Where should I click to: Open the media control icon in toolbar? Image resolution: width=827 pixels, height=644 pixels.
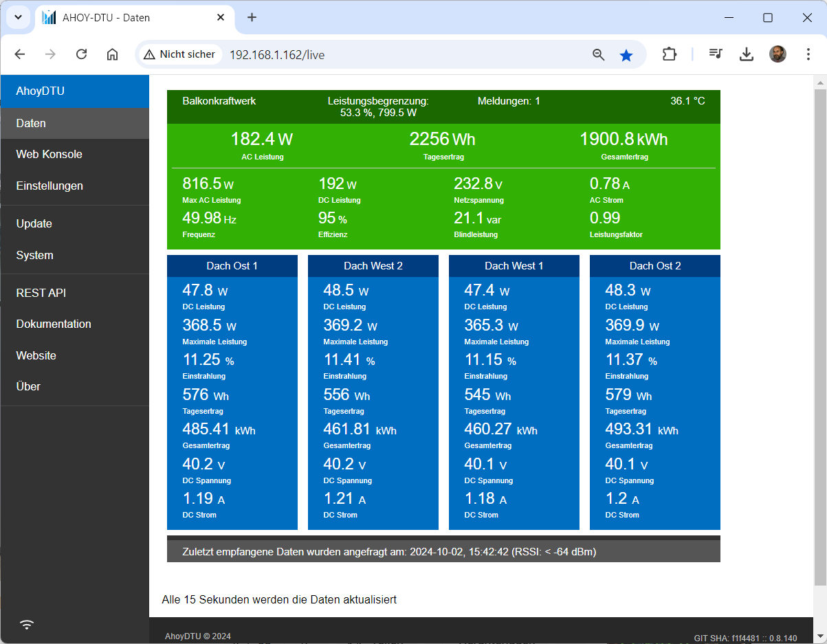716,55
